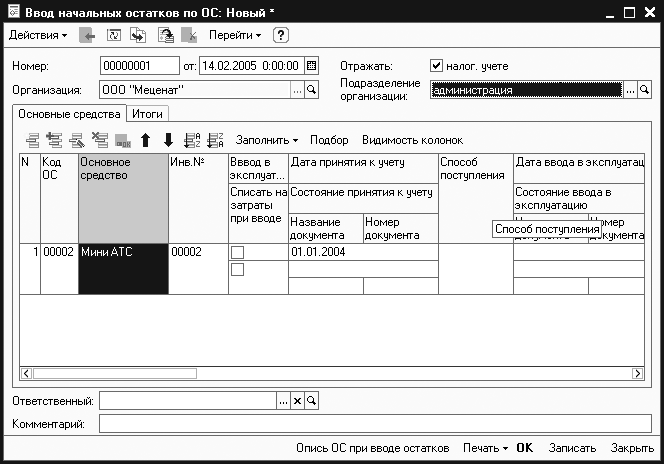The width and height of the screenshot is (664, 464).
Task: Click the unpost document toolbar icon
Action: [x=189, y=36]
